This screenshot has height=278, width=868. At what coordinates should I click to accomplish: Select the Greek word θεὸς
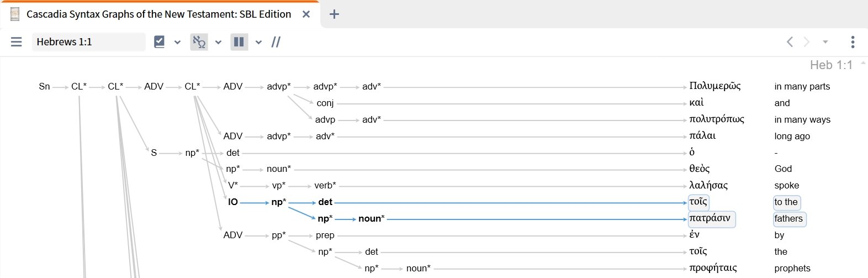(700, 169)
